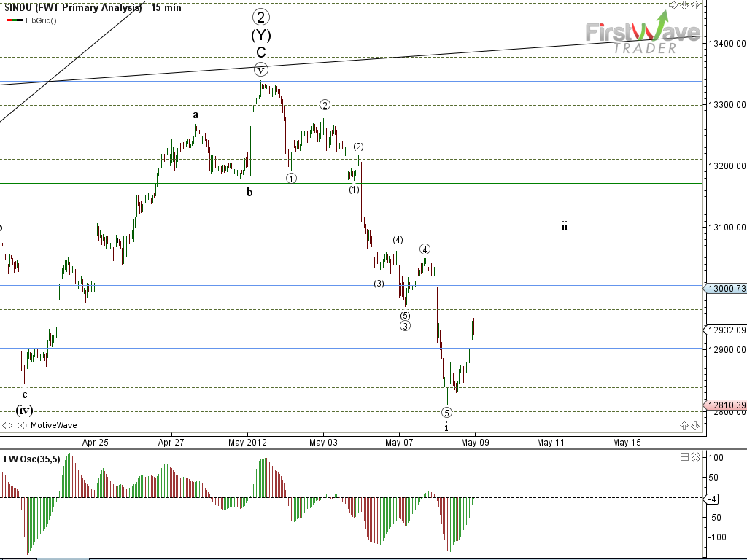The width and height of the screenshot is (747, 560).
Task: Select the red 12810.39 price tag
Action: click(x=724, y=405)
